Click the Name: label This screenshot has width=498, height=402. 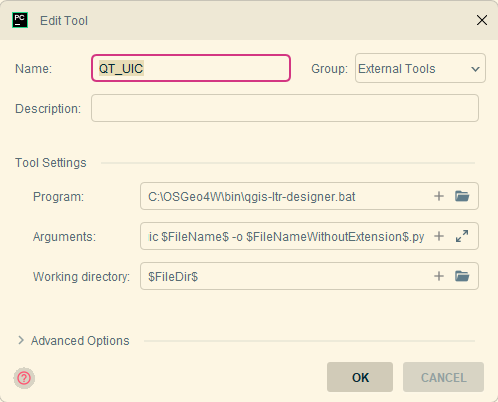pyautogui.click(x=33, y=69)
